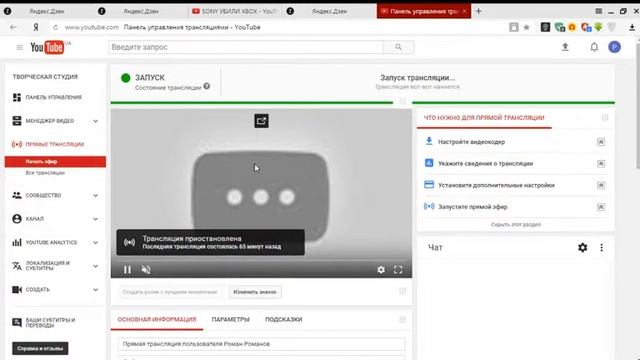The height and width of the screenshot is (360, 640).
Task: Open 'Панель управления' in Creator Studio sidebar
Action: coord(54,98)
